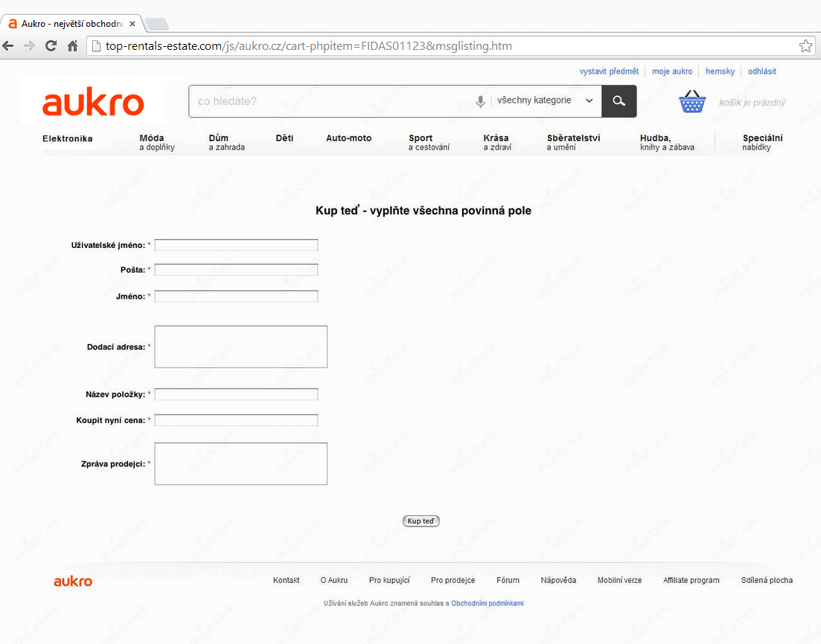821x644 pixels.
Task: Open the Děti category
Action: [x=284, y=138]
